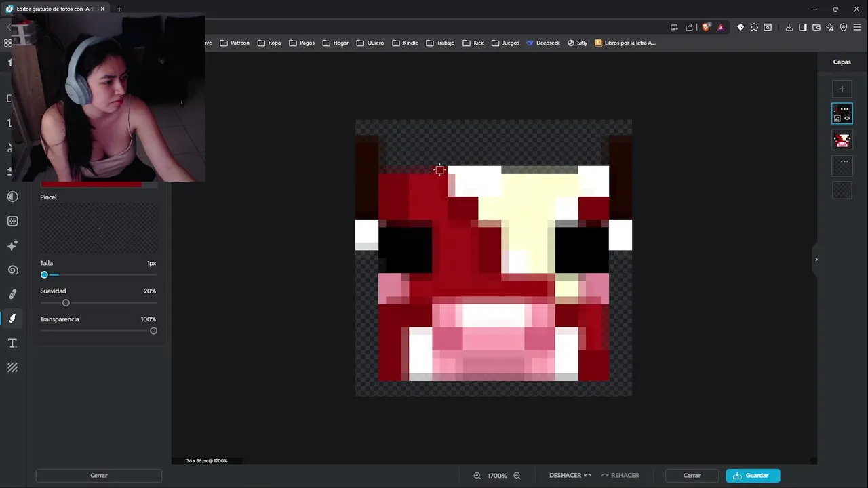Screen dimensions: 868x488
Task: Open the downloads arrow icon
Action: [789, 27]
